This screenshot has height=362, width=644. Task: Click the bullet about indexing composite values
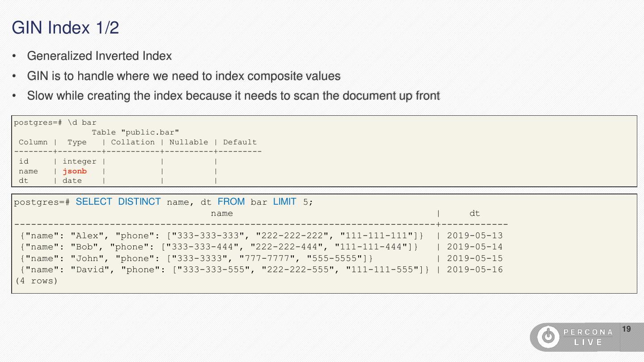184,76
